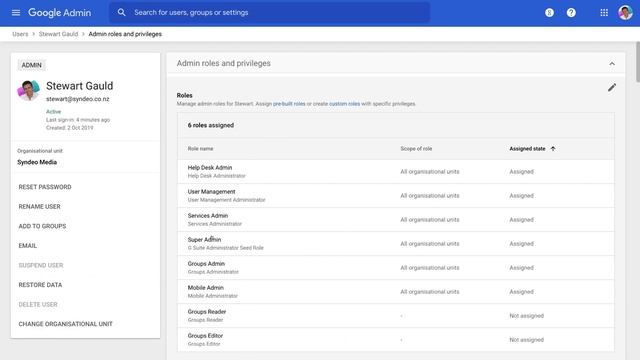
Task: Click the Role name column header
Action: click(x=200, y=149)
